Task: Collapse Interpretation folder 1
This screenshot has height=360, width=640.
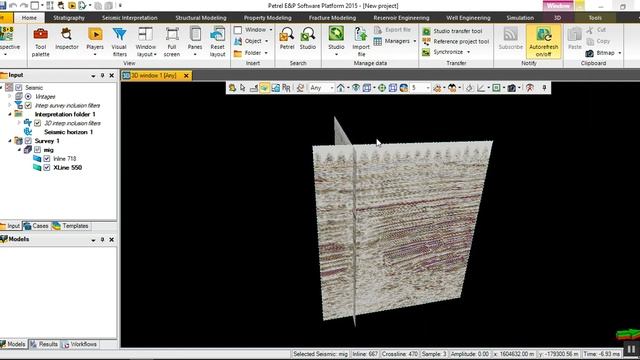Action: (x=10, y=115)
